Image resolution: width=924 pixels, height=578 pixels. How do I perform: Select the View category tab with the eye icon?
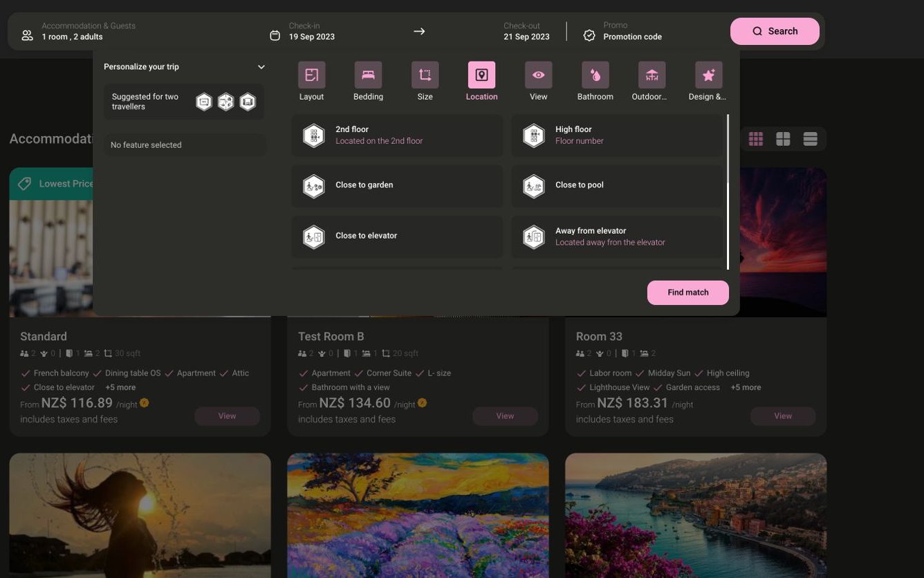(x=538, y=82)
